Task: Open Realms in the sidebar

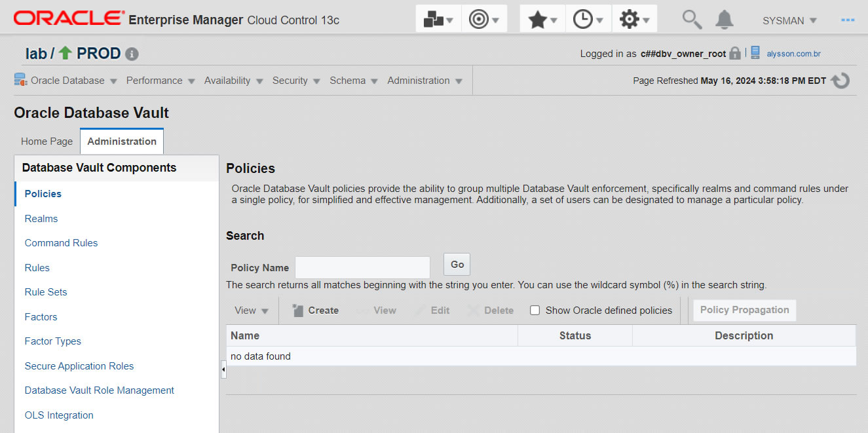Action: pos(41,219)
